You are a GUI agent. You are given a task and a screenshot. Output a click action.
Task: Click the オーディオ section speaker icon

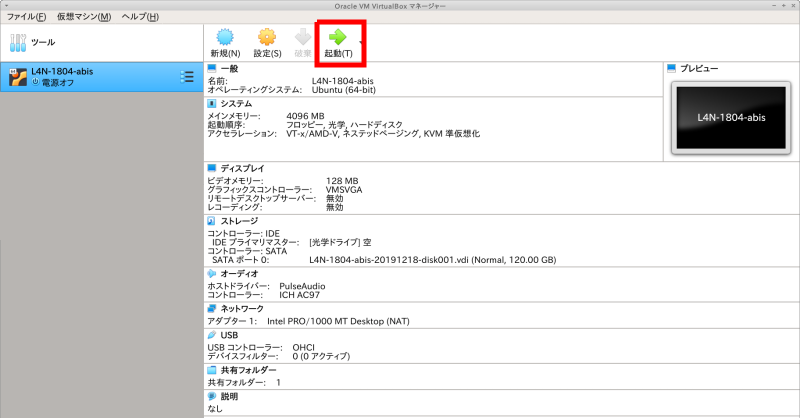[x=212, y=274]
